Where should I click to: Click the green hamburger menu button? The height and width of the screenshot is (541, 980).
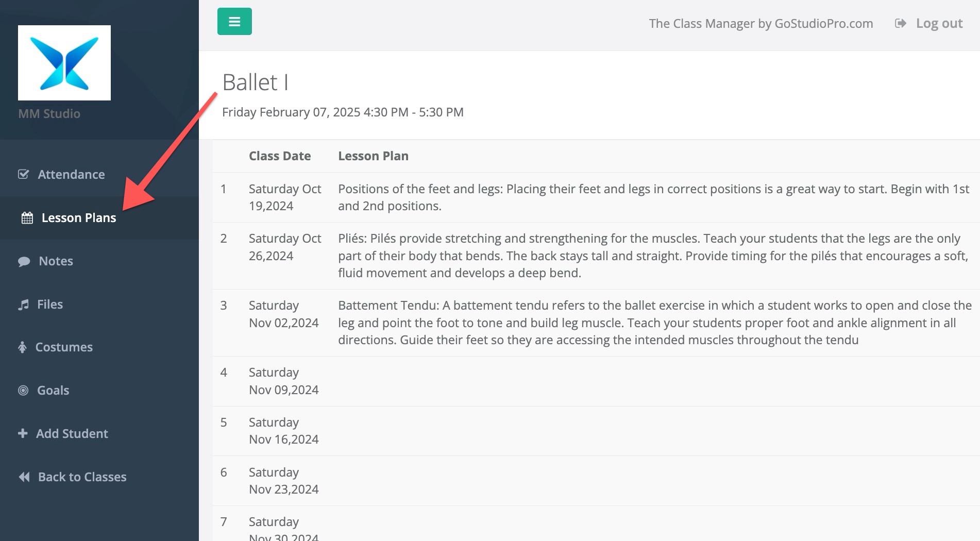pos(234,22)
